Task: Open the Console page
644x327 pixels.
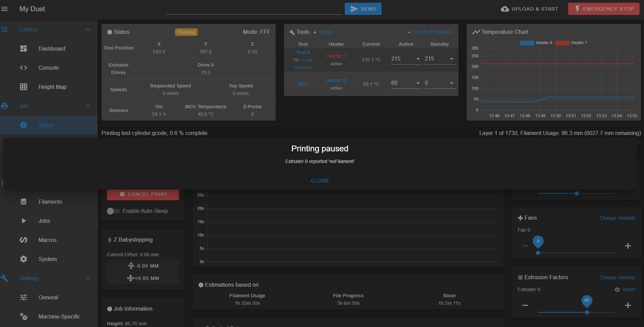Action: pos(49,68)
